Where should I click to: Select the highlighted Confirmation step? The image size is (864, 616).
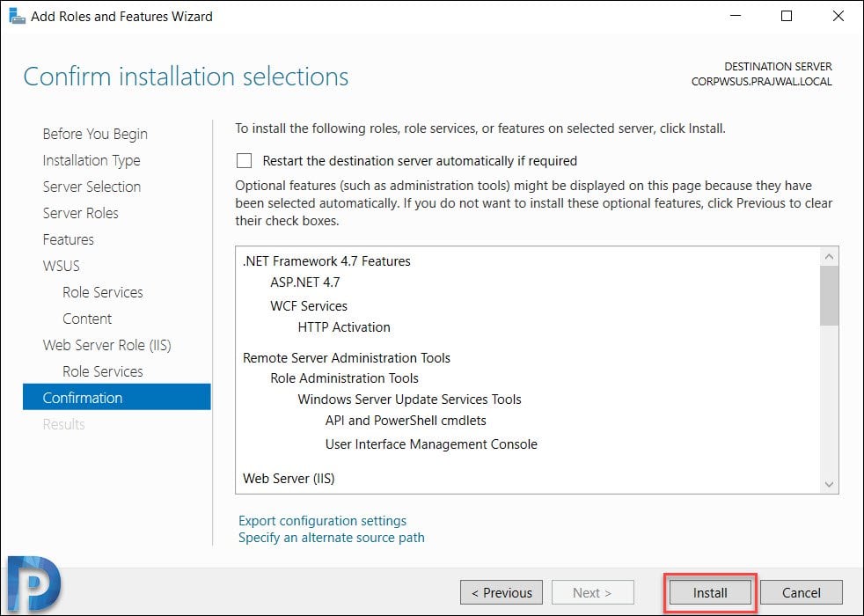point(117,397)
